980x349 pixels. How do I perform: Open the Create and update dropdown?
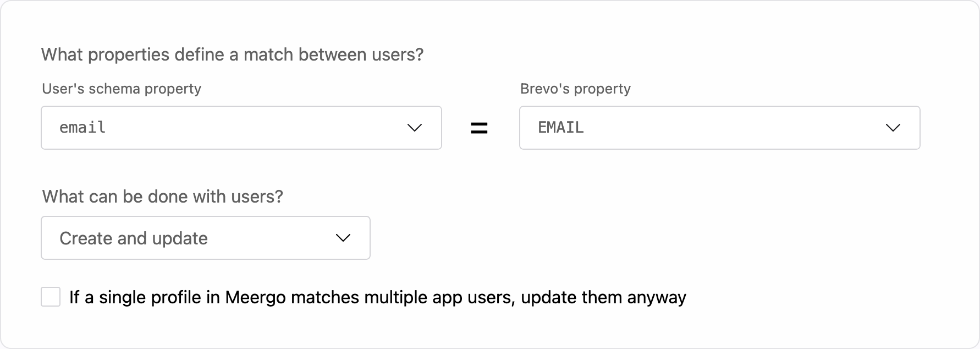205,238
